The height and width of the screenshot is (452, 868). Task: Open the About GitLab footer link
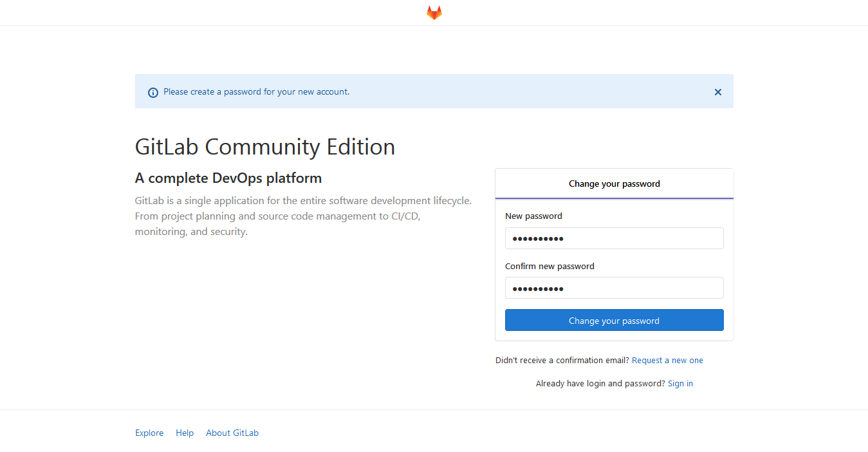click(x=232, y=432)
